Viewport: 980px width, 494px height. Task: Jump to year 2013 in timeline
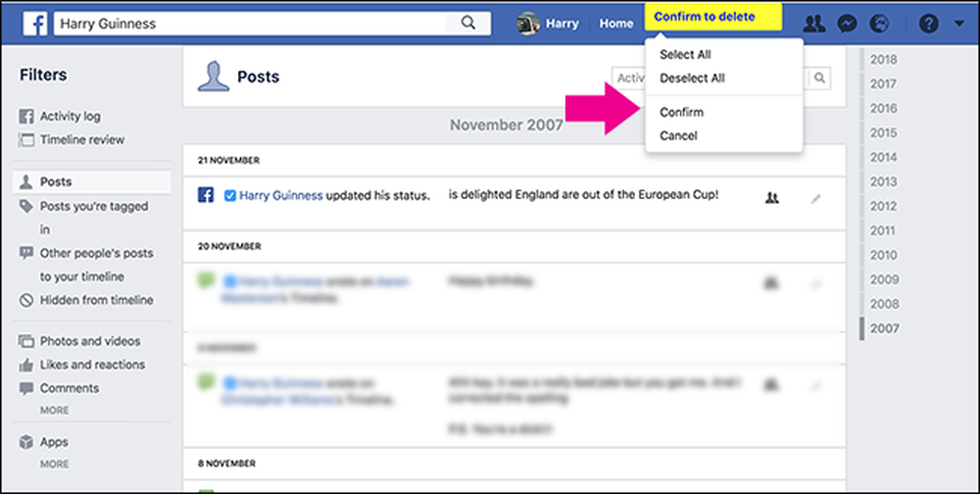(883, 181)
